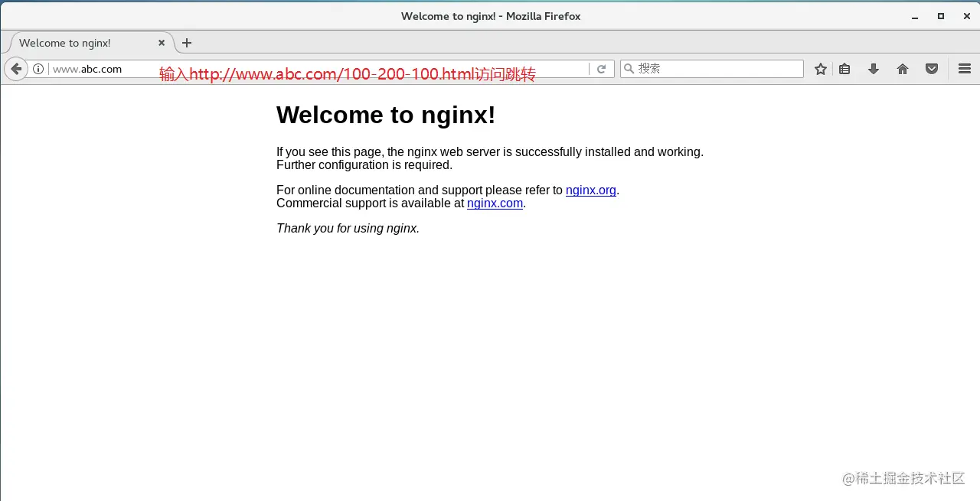Close the Welcome to nginx! tab
The height and width of the screenshot is (501, 980).
coord(162,43)
